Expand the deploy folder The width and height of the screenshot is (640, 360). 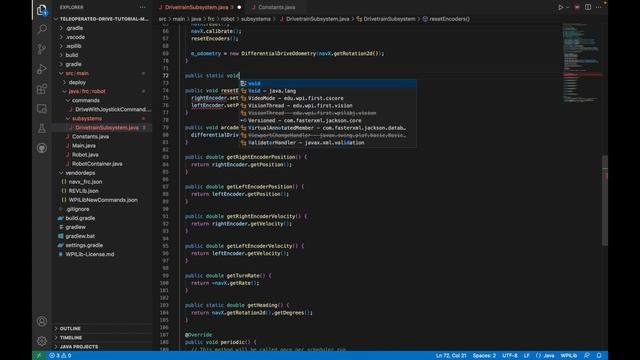[x=64, y=82]
